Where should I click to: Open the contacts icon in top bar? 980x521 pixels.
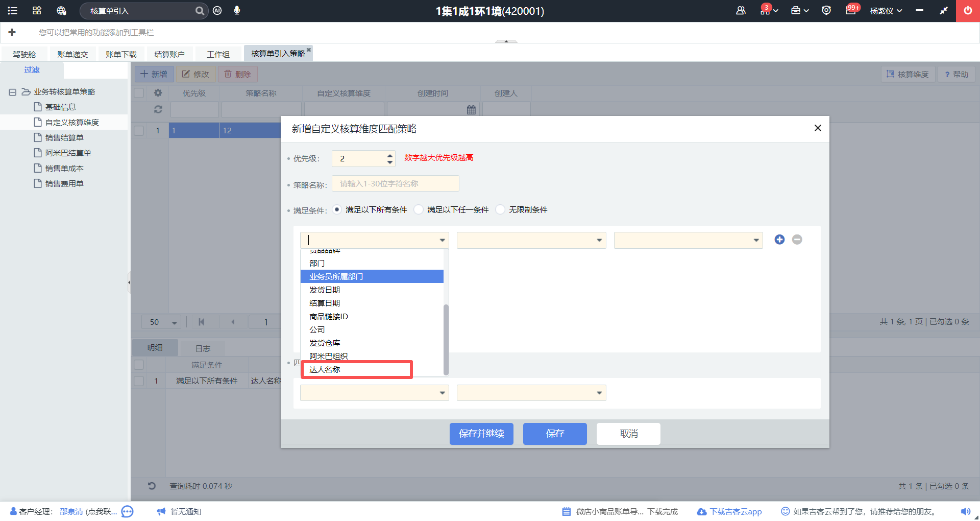tap(741, 11)
